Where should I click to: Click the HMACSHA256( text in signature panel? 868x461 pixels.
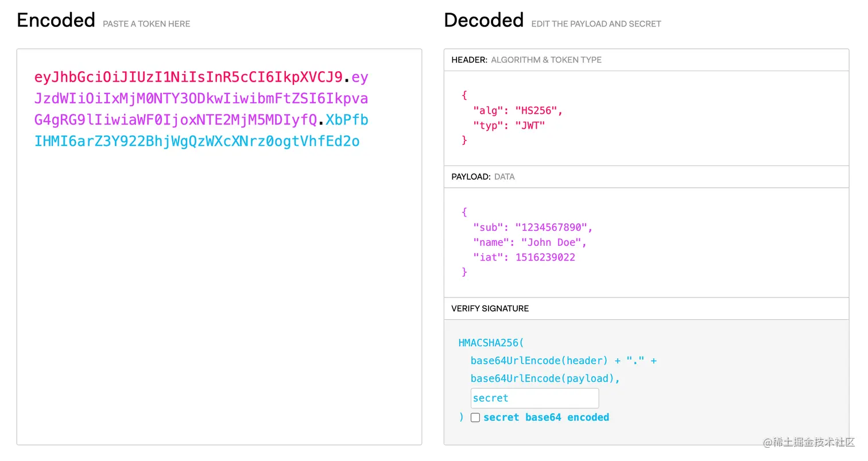491,343
